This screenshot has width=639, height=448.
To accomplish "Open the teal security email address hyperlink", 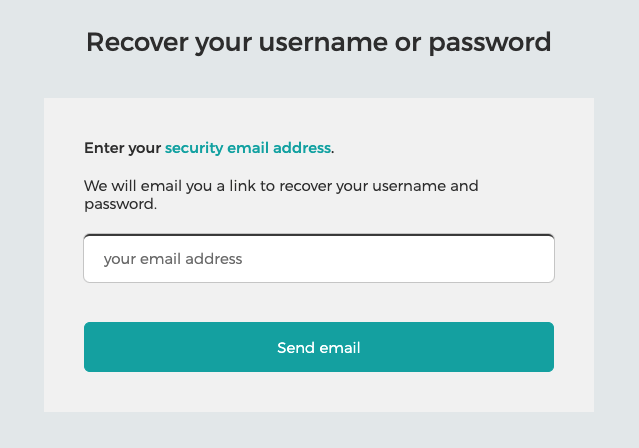I will point(247,148).
